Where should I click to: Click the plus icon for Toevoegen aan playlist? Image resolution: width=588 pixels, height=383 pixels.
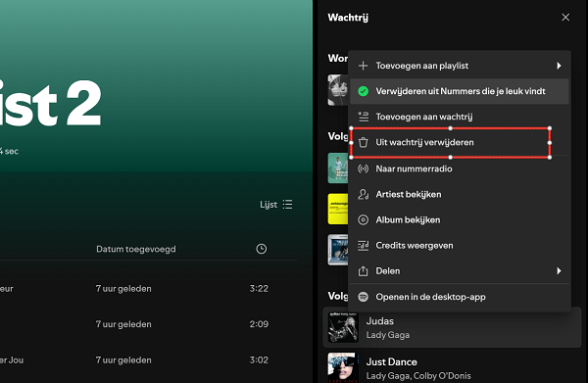coord(363,66)
